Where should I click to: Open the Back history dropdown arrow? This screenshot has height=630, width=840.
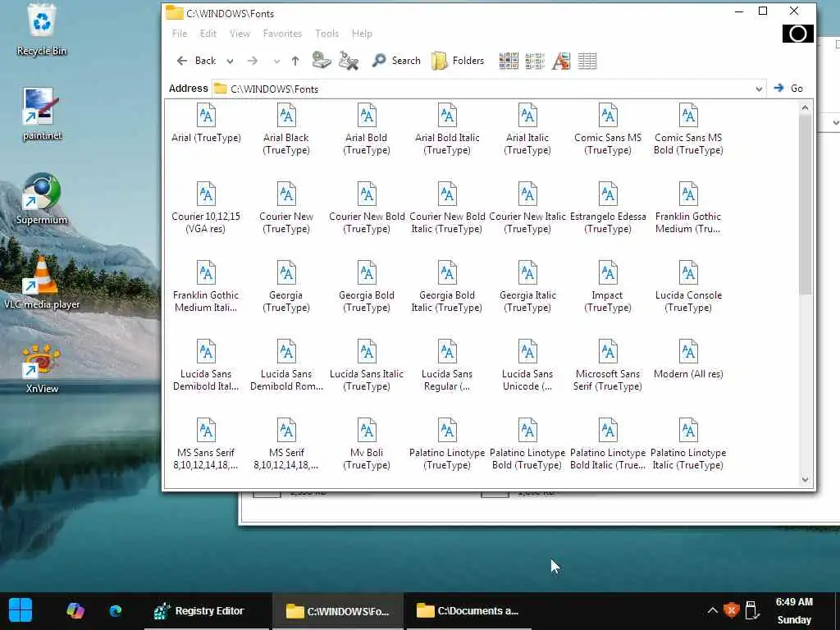click(x=230, y=61)
